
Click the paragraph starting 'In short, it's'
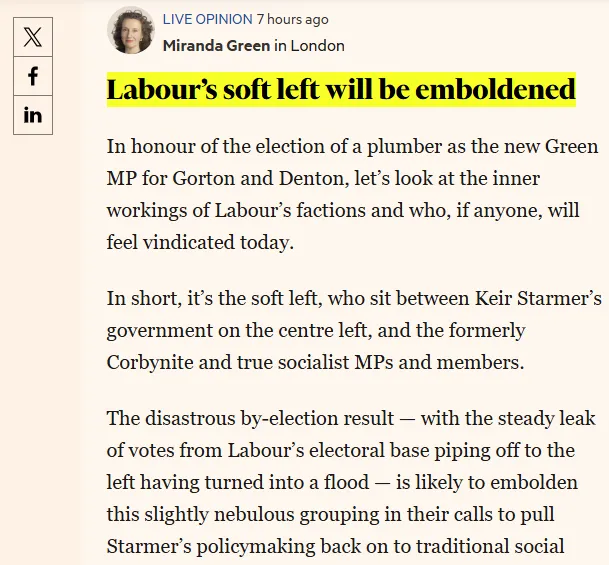coord(352,330)
